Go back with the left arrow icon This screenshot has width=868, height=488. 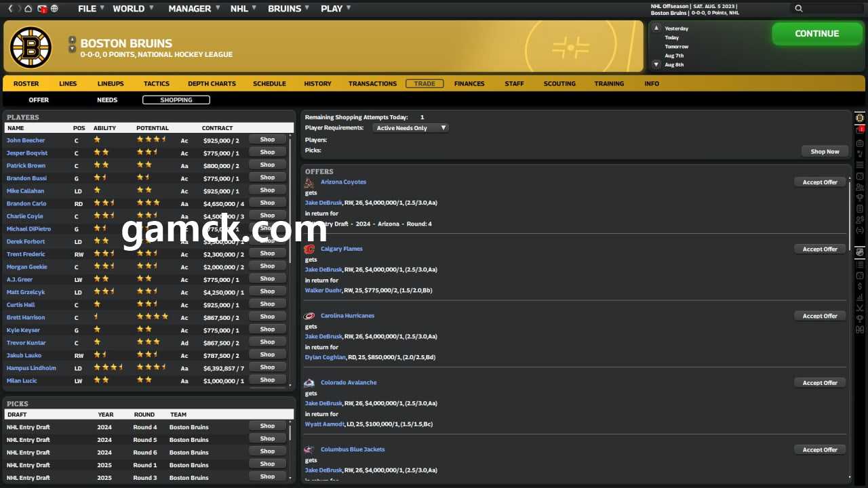click(10, 8)
